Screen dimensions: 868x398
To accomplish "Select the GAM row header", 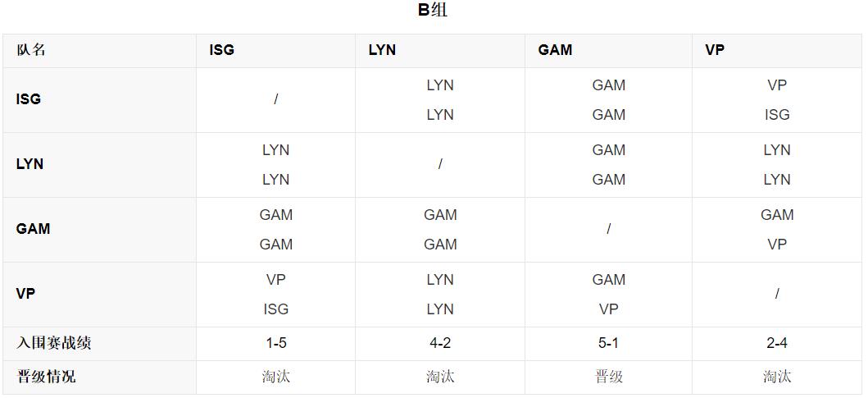I will 33,229.
